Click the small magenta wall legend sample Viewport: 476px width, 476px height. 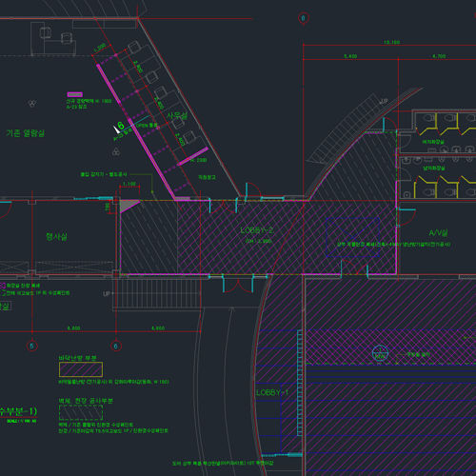(75, 94)
